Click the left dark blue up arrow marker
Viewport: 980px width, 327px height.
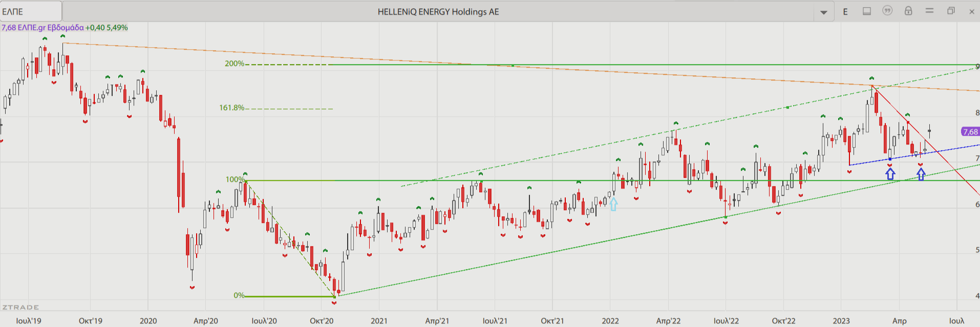890,174
